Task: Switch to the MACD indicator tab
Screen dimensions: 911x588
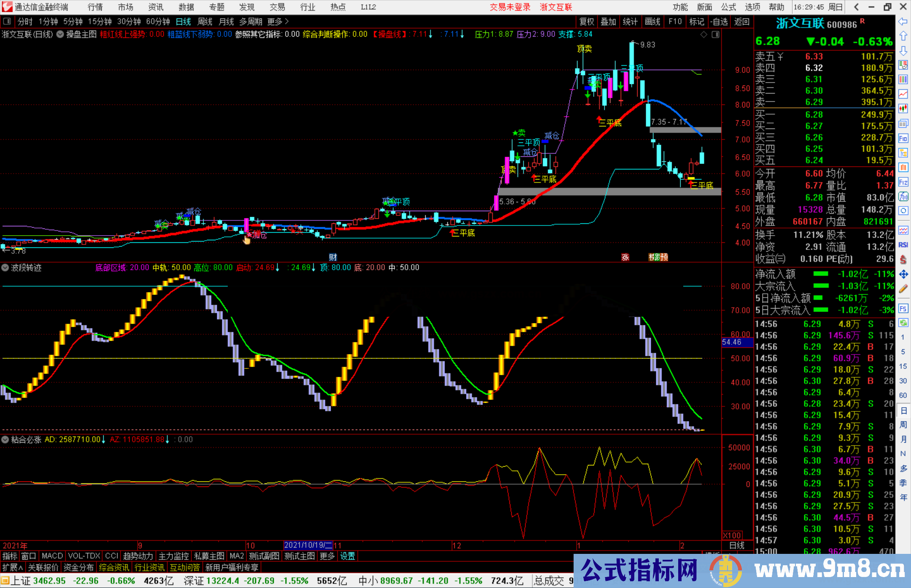Action: 52,556
